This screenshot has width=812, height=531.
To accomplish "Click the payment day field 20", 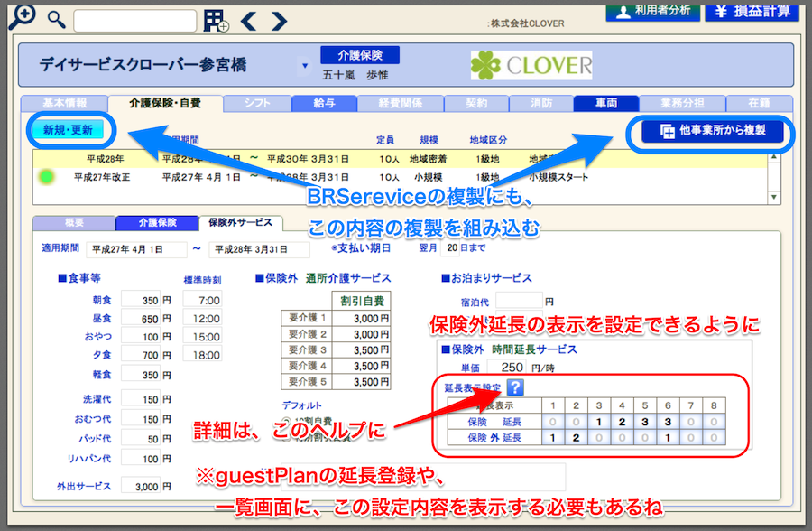I will [x=450, y=247].
